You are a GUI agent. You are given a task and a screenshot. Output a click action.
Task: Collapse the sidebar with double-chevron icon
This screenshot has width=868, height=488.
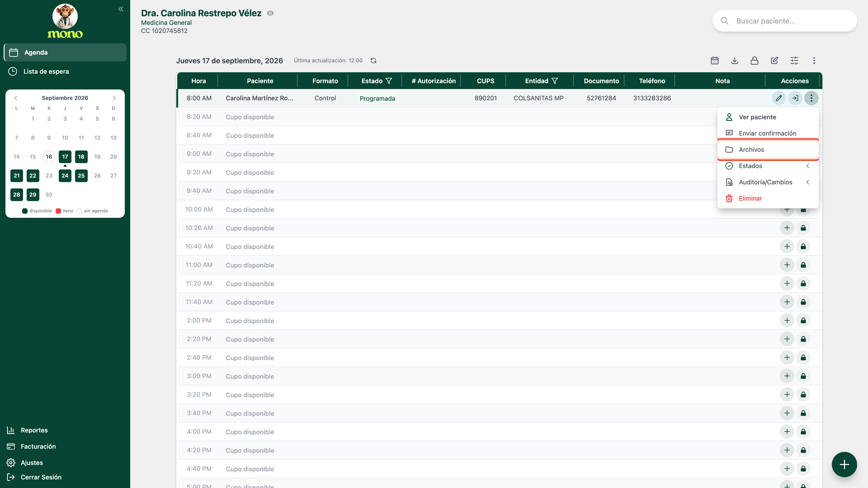121,9
